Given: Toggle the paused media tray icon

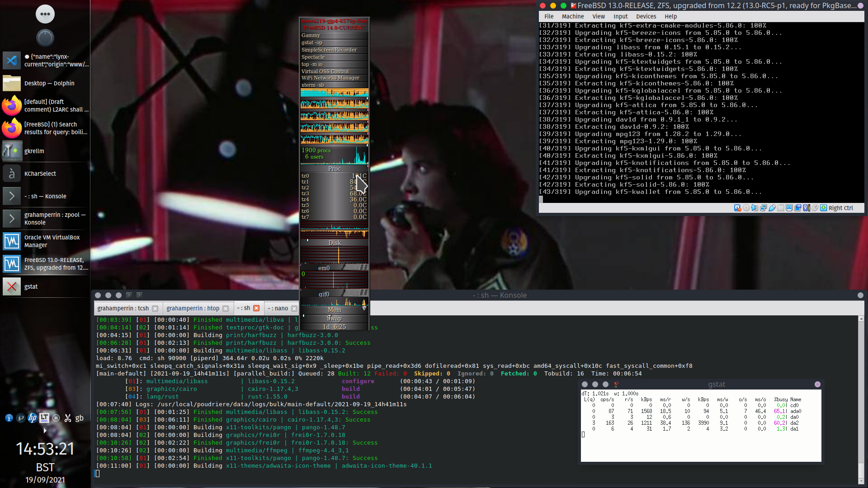Looking at the screenshot, I should tap(56, 418).
